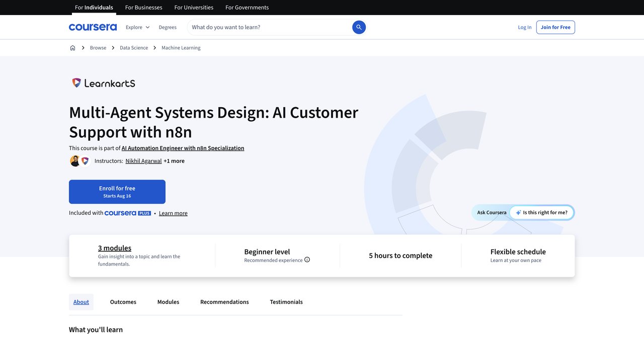Click the Coursera logo
The height and width of the screenshot is (337, 644).
point(93,27)
